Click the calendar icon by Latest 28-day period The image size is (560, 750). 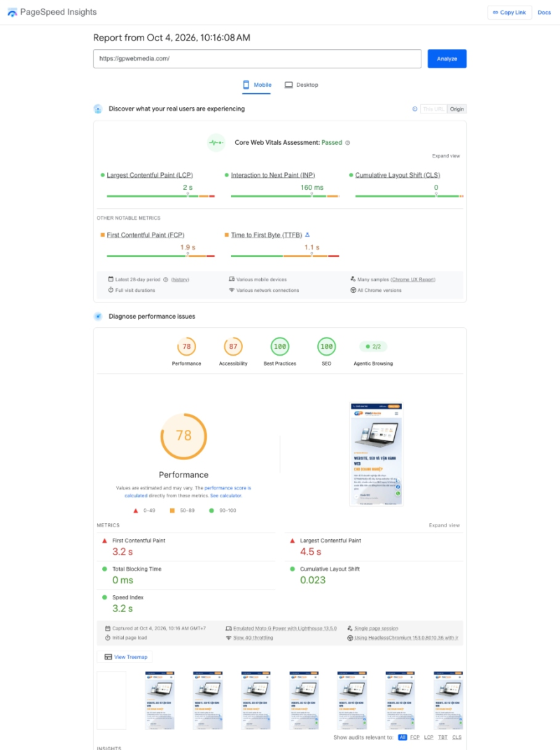tap(111, 279)
